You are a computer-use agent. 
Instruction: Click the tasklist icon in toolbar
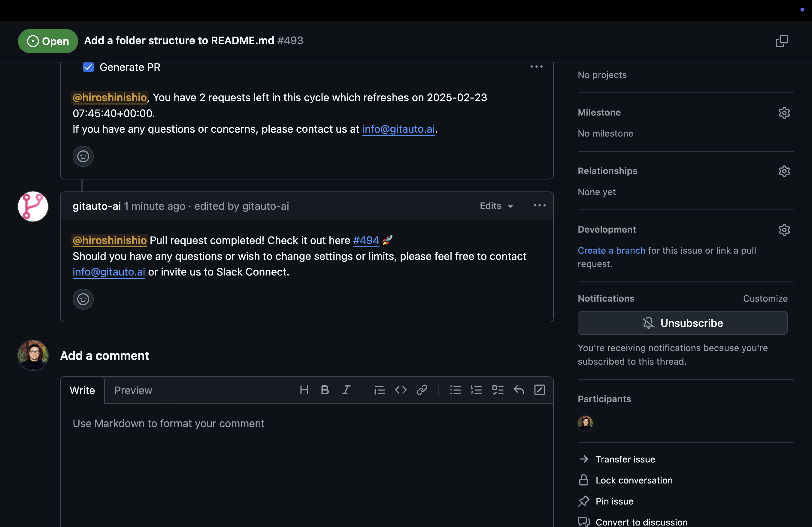coord(497,390)
